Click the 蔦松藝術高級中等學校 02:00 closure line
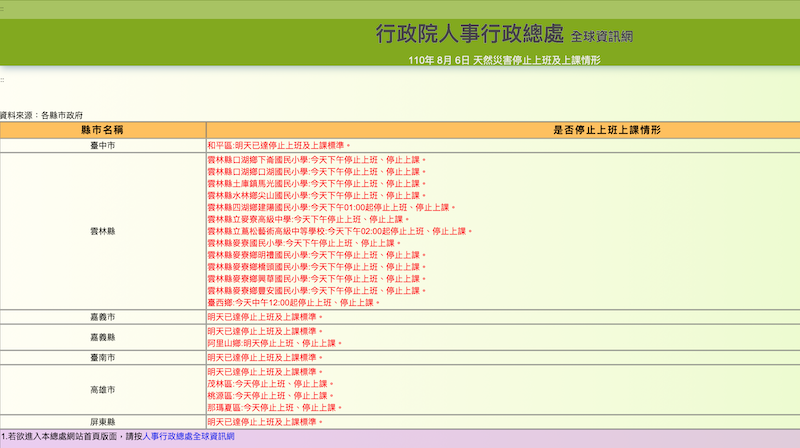Viewport: 800px width, 448px height. (x=340, y=231)
